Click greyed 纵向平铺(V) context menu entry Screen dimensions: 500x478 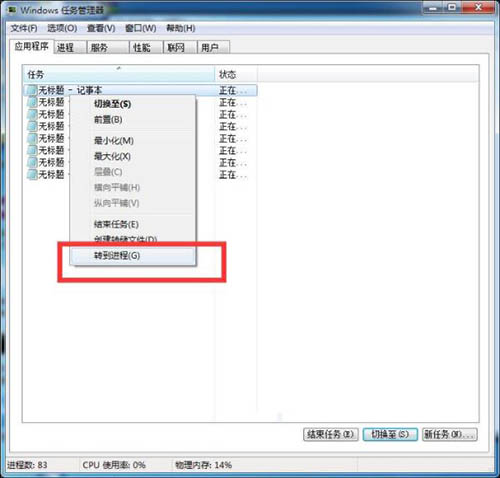point(133,203)
